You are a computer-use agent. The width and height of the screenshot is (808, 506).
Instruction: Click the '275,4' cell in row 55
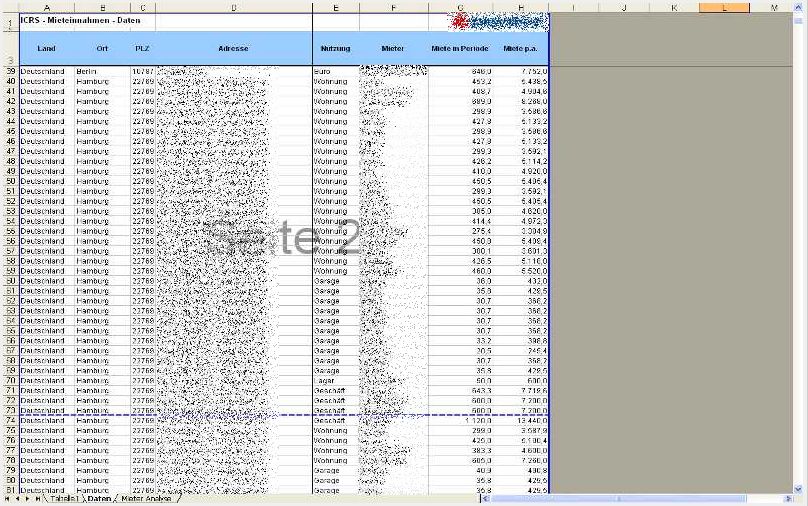pos(460,231)
